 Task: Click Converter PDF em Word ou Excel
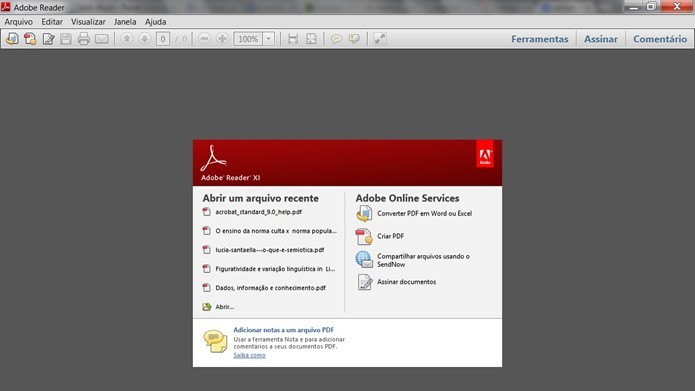(424, 214)
